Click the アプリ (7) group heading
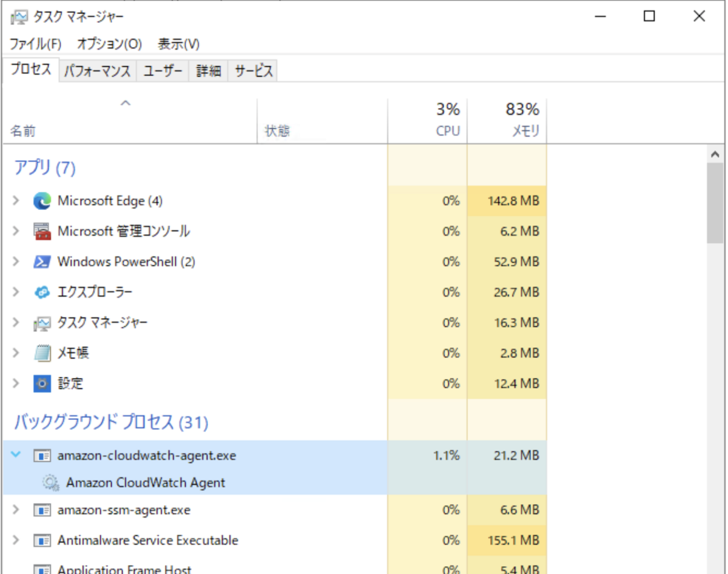The width and height of the screenshot is (728, 574). (x=44, y=167)
